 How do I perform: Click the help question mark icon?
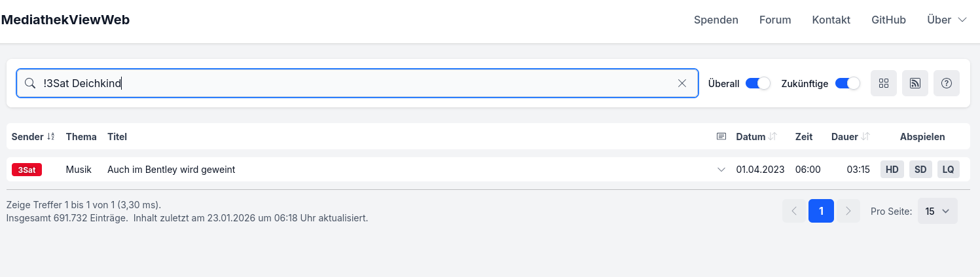(946, 83)
